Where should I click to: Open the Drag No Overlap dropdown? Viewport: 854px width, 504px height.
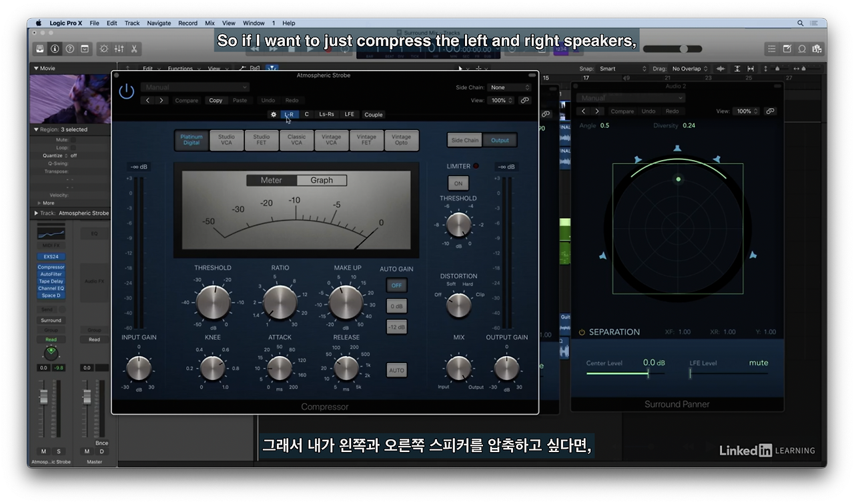(690, 69)
